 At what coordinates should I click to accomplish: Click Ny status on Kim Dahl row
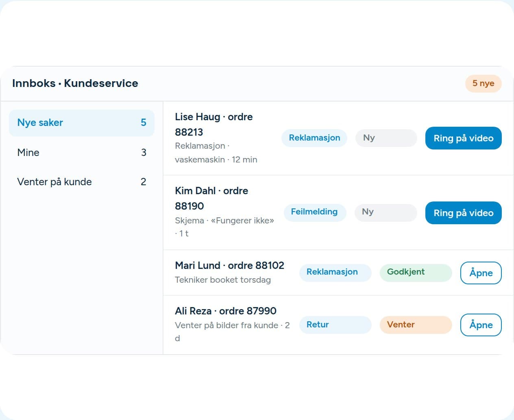click(x=385, y=212)
